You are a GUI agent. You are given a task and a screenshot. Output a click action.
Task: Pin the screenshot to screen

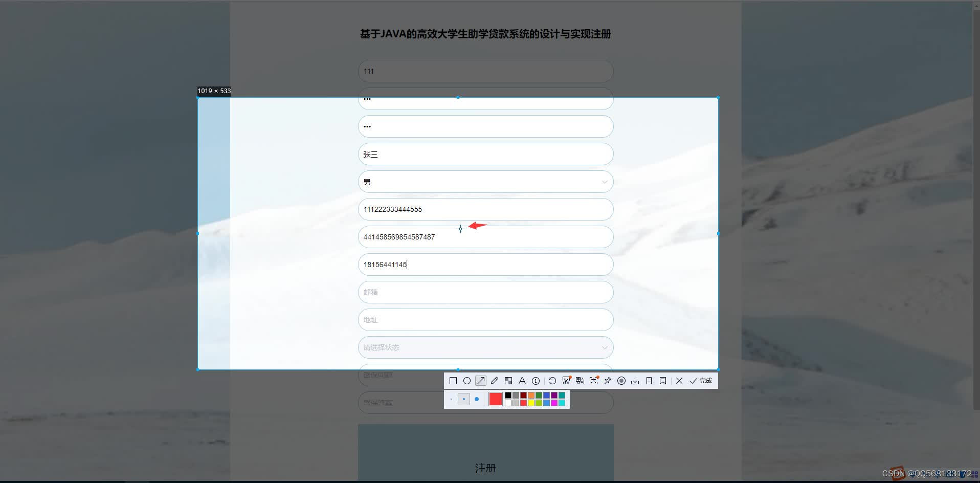click(608, 381)
